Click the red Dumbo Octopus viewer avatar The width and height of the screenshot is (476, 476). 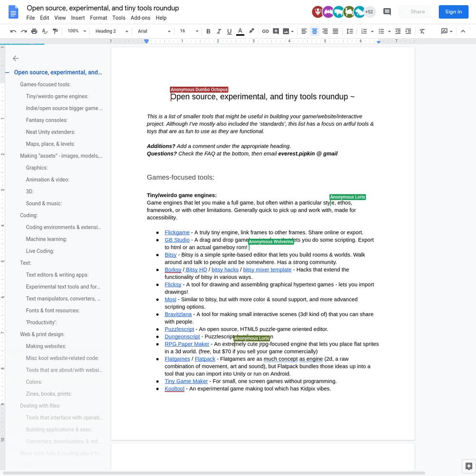point(317,12)
